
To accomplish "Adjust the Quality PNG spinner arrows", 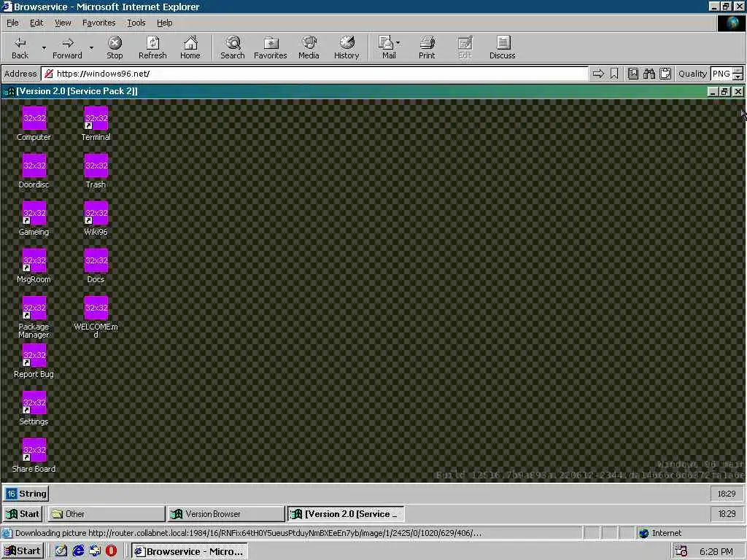I will tap(738, 74).
